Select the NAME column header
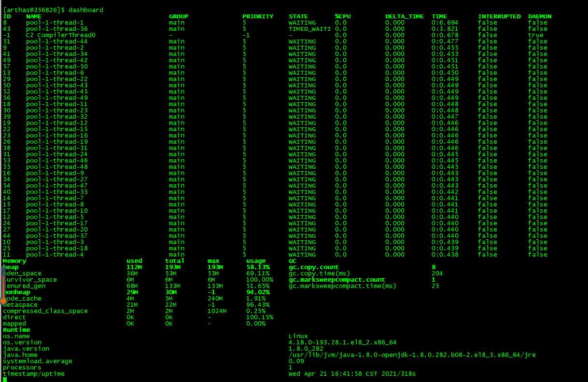Image resolution: width=588 pixels, height=382 pixels. tap(34, 16)
